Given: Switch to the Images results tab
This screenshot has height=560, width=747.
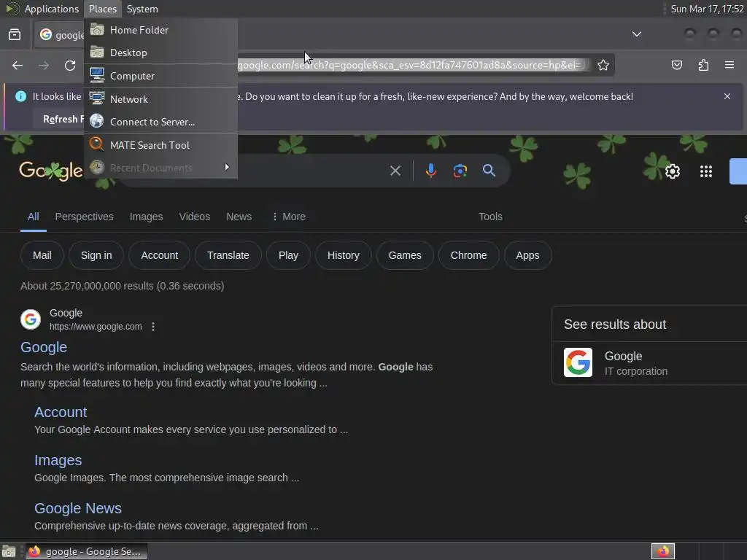Looking at the screenshot, I should [x=146, y=217].
